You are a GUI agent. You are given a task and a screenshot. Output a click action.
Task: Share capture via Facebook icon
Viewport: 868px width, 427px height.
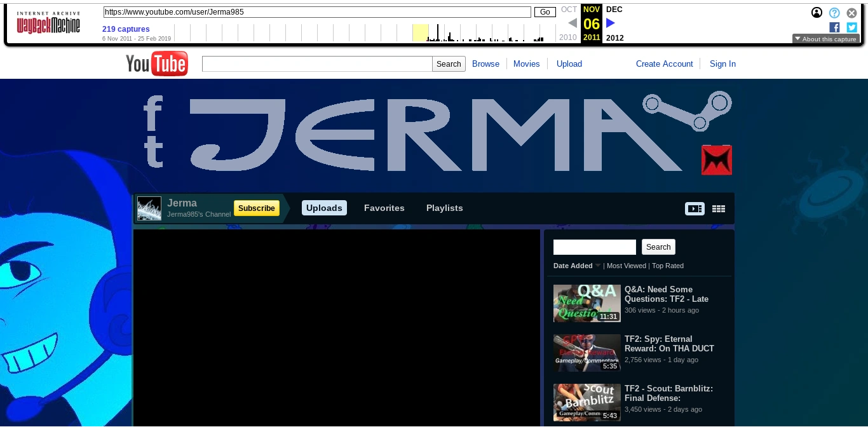tap(834, 27)
